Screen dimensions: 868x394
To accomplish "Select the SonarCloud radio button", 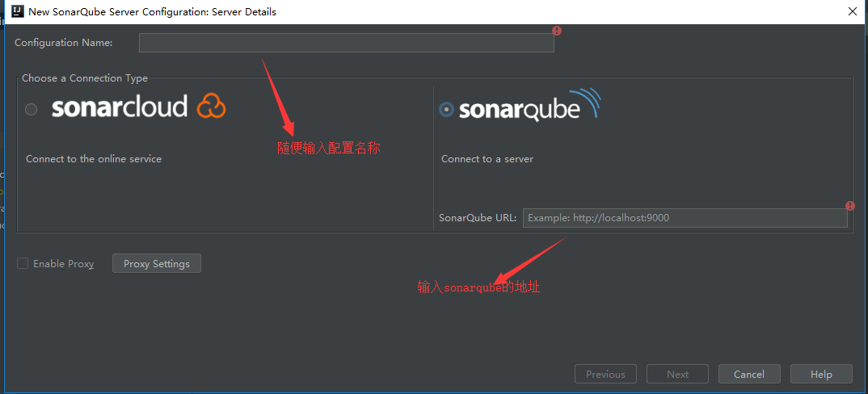I will coord(31,110).
